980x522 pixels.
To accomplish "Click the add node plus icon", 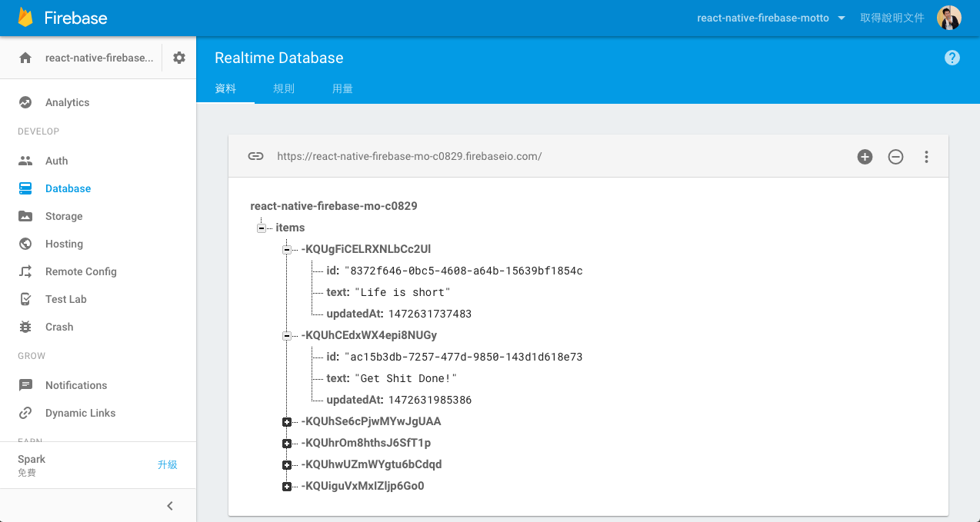I will point(865,157).
